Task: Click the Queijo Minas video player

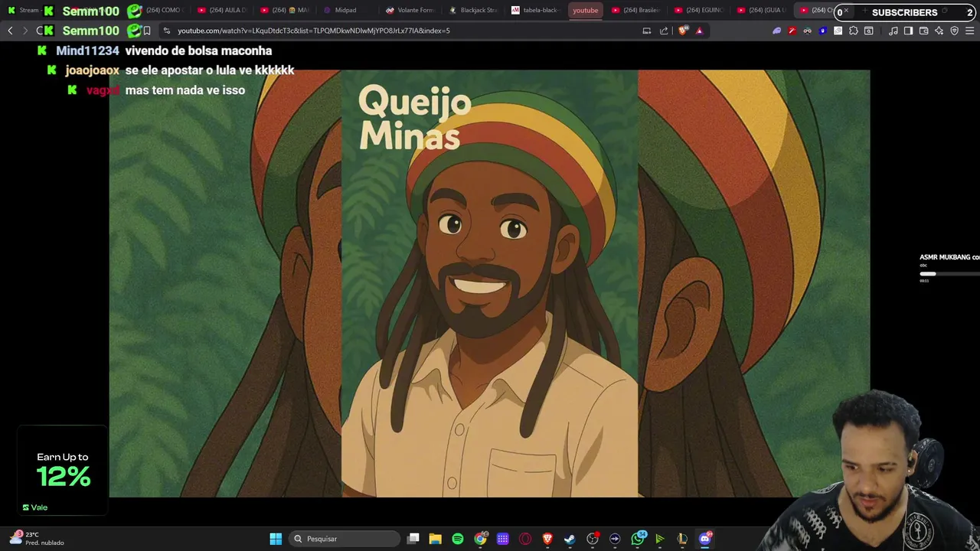Action: click(489, 283)
